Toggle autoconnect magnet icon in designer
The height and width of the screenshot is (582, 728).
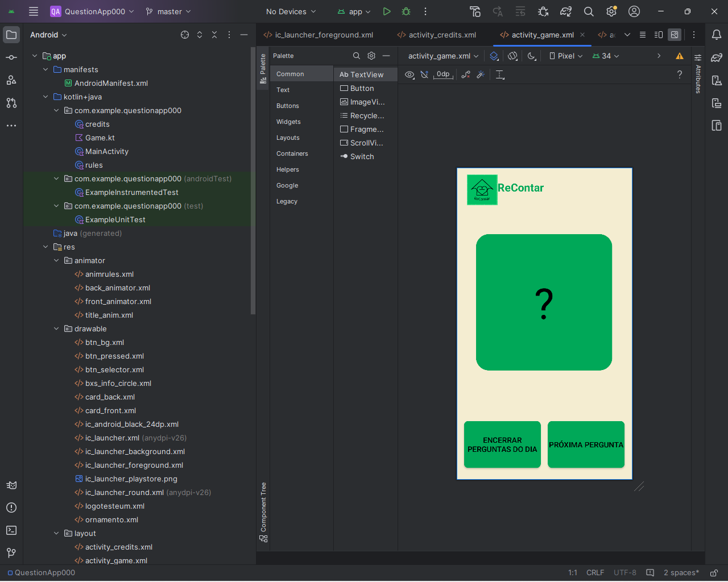(x=424, y=74)
